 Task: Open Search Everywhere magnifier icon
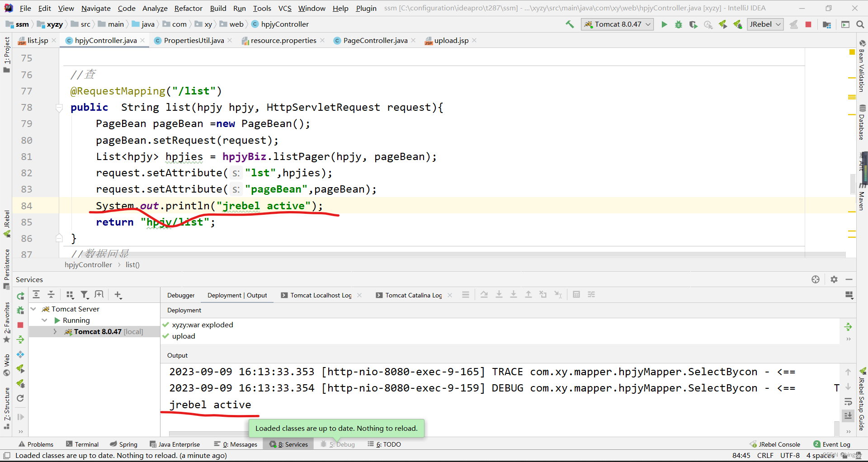[x=860, y=24]
